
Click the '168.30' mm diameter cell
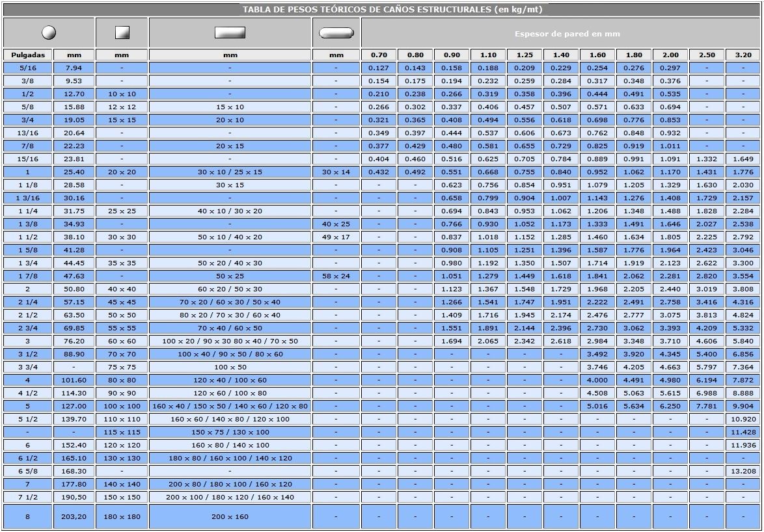[74, 471]
